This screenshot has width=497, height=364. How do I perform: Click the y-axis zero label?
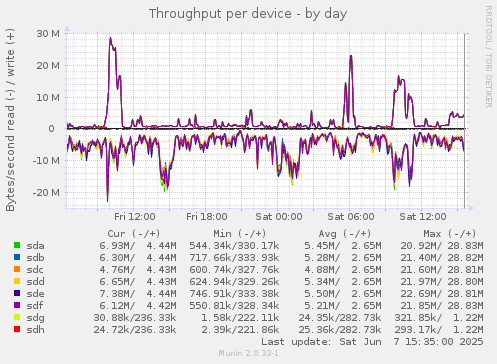(x=51, y=129)
